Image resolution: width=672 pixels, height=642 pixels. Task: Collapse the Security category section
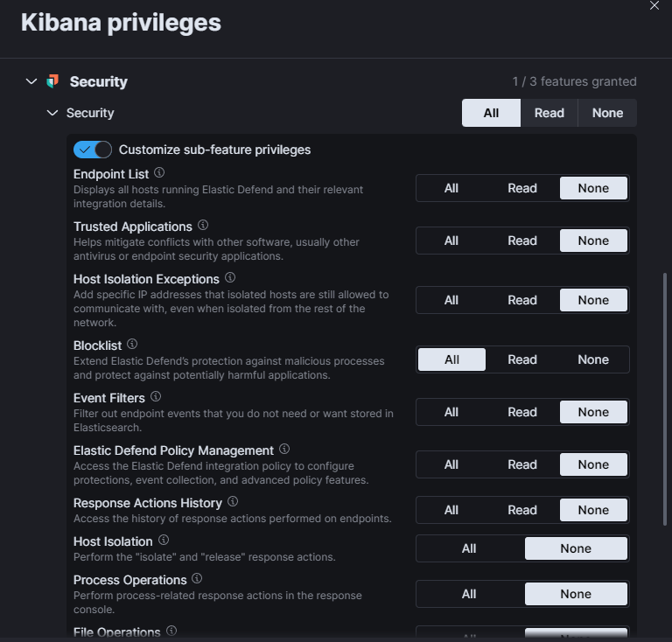pos(31,81)
